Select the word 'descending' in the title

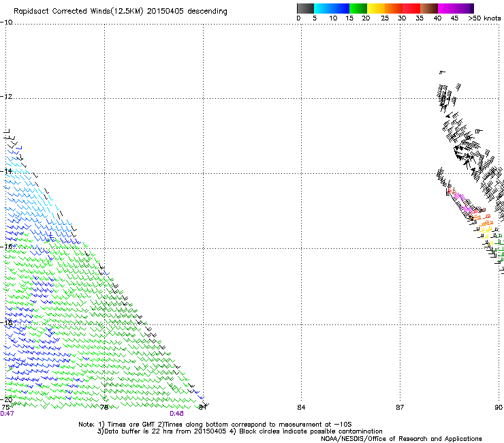coord(207,12)
